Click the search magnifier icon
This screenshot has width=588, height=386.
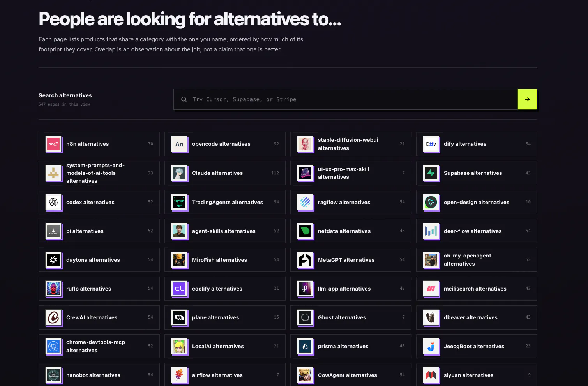(184, 99)
